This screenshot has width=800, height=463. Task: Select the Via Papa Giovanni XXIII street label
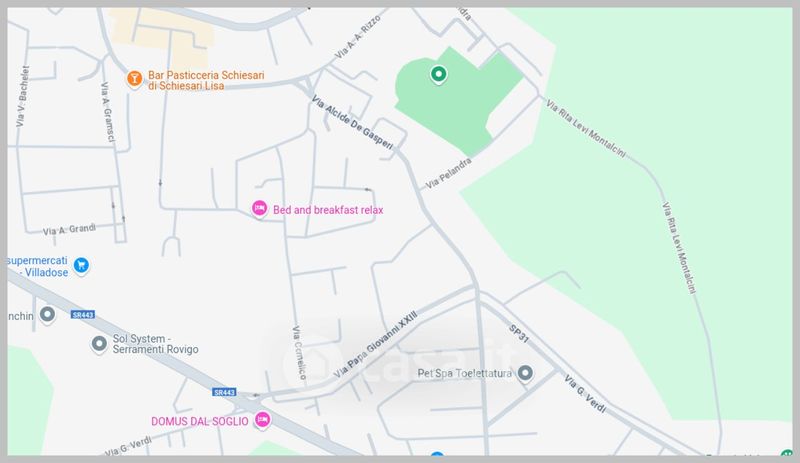tap(375, 344)
